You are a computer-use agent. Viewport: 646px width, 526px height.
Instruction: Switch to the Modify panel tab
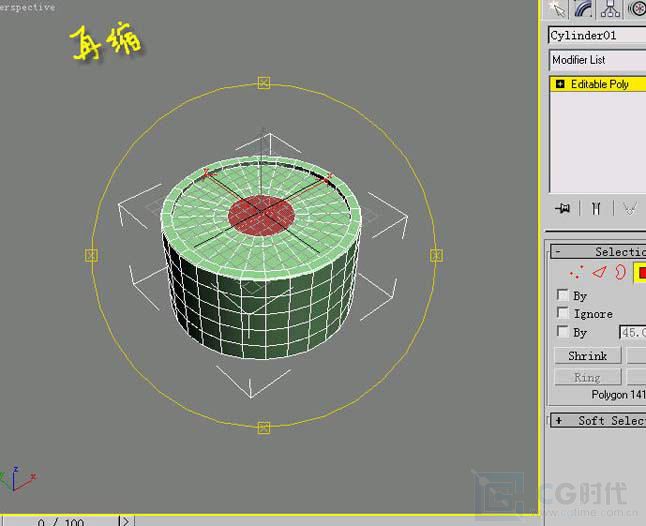[585, 9]
